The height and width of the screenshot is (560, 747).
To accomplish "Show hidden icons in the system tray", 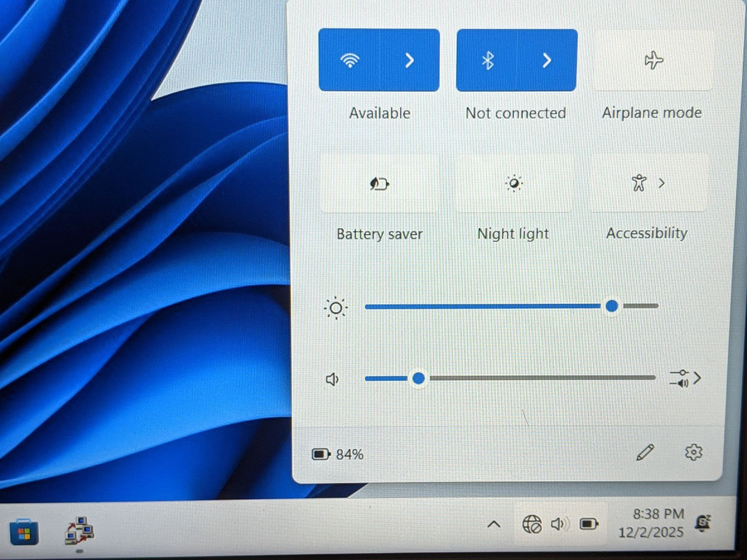I will (493, 525).
